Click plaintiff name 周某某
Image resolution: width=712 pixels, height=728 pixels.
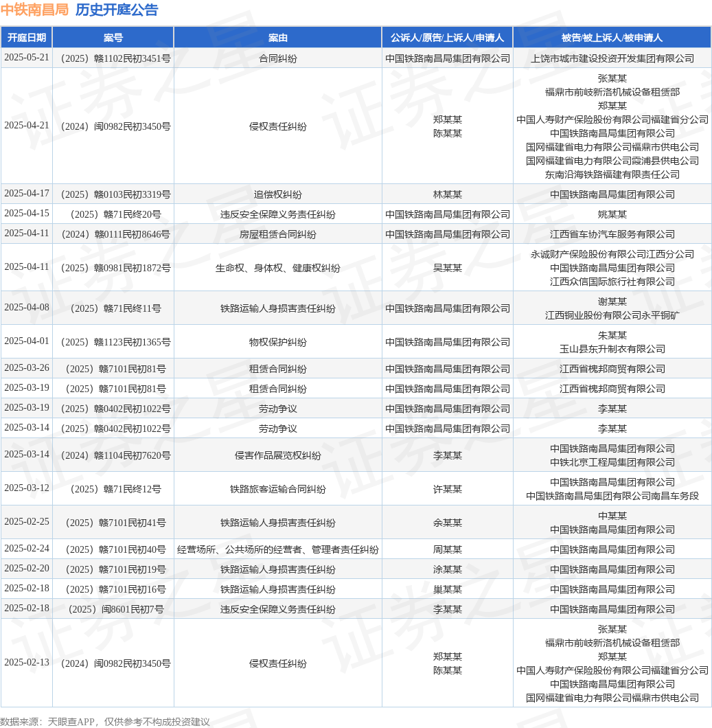(x=448, y=549)
